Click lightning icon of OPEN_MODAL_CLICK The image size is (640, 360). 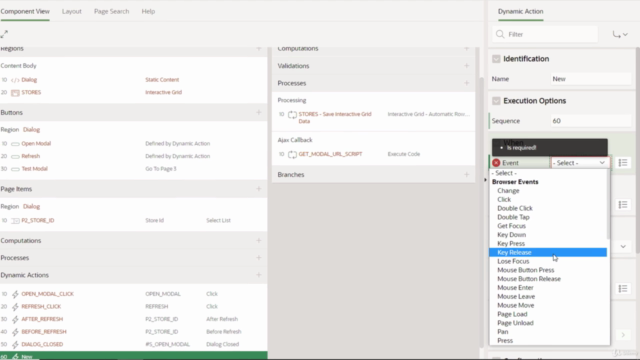pyautogui.click(x=15, y=294)
